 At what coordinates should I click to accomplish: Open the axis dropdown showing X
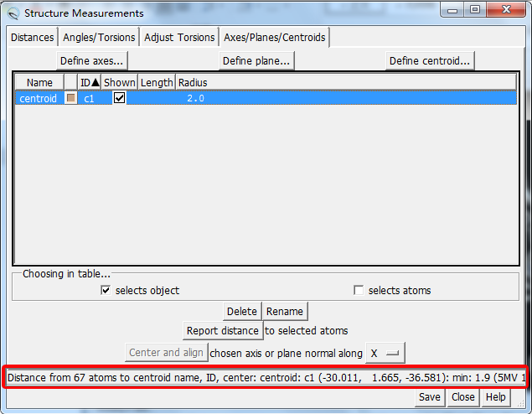point(385,353)
